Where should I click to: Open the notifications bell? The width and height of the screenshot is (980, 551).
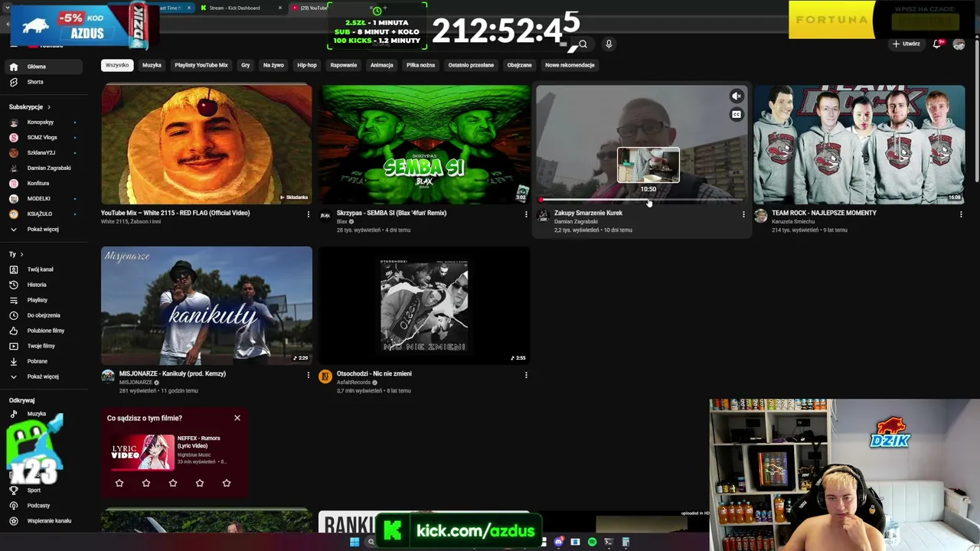pyautogui.click(x=937, y=44)
